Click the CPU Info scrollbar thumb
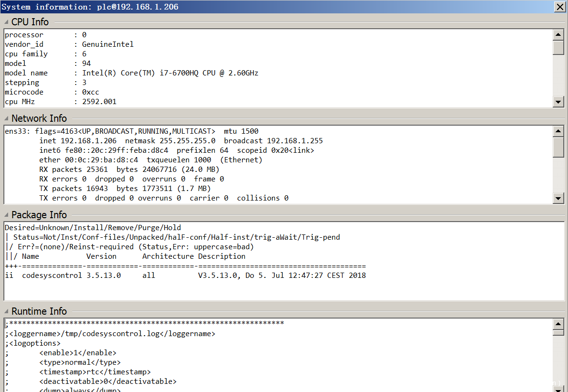Image resolution: width=568 pixels, height=392 pixels. [558, 48]
